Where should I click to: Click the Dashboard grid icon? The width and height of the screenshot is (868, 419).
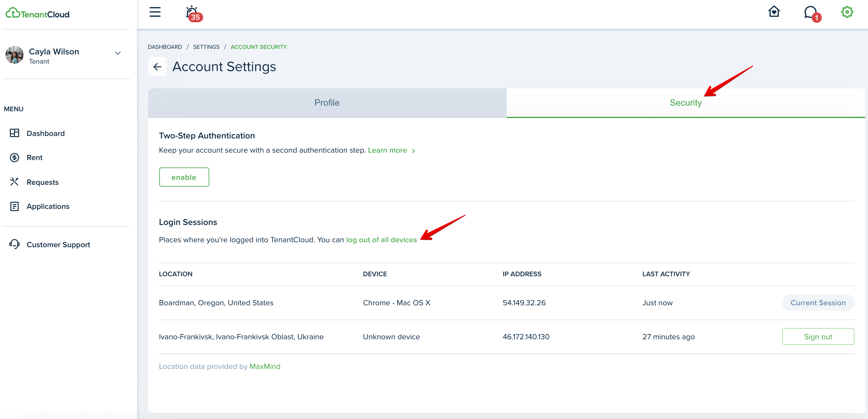click(14, 133)
